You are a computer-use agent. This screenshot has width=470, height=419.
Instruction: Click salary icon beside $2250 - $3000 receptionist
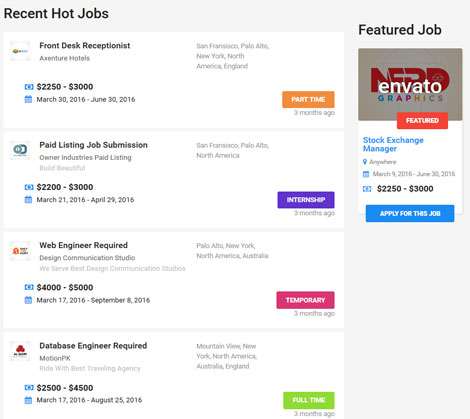click(x=29, y=87)
